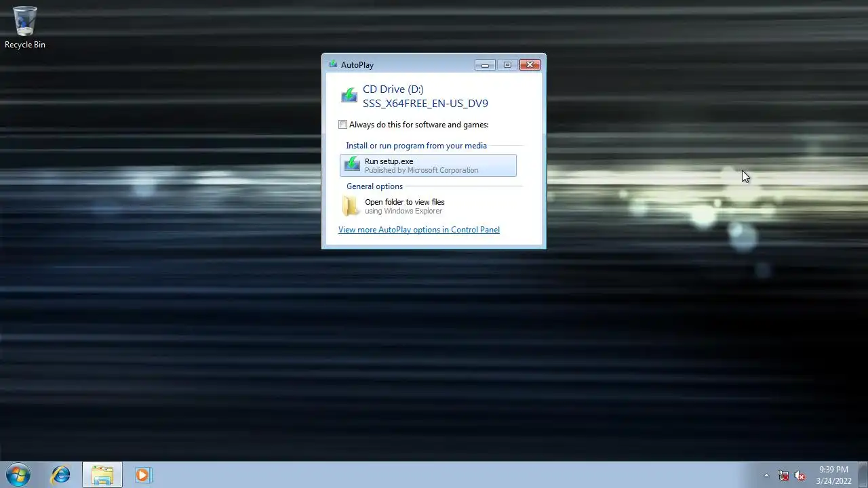The width and height of the screenshot is (868, 488).
Task: Click the 'Install or run program from your media' heading
Action: pos(416,146)
